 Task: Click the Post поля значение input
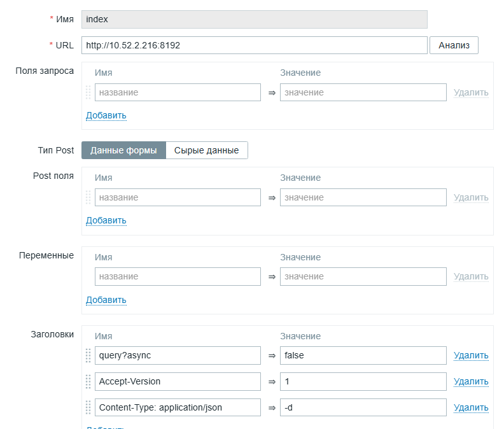363,197
